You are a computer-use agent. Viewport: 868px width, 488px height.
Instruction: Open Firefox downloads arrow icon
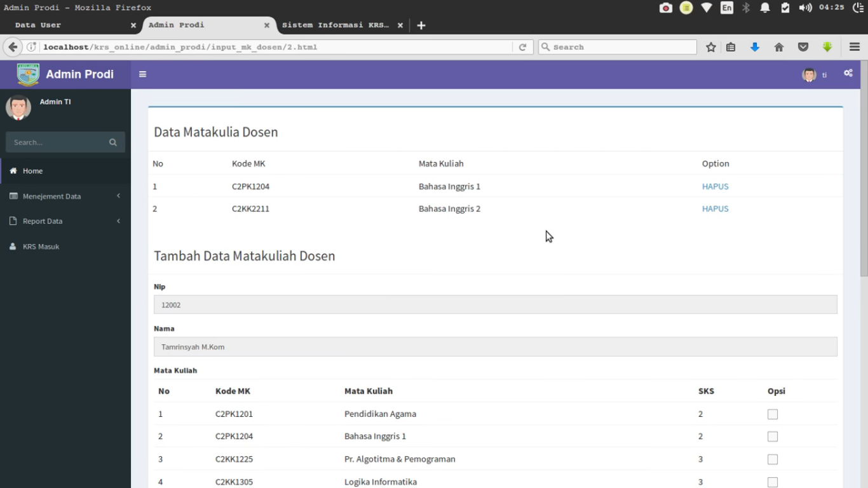tap(755, 47)
